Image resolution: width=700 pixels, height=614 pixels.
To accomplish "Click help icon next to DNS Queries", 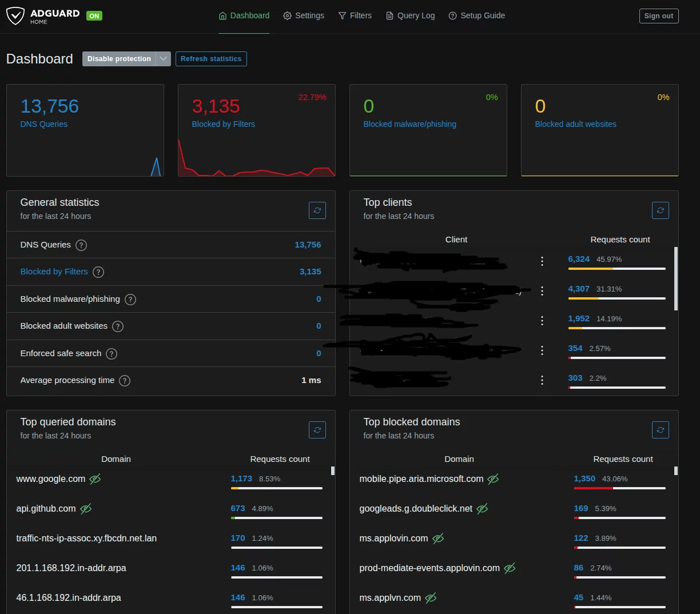I will pos(81,245).
